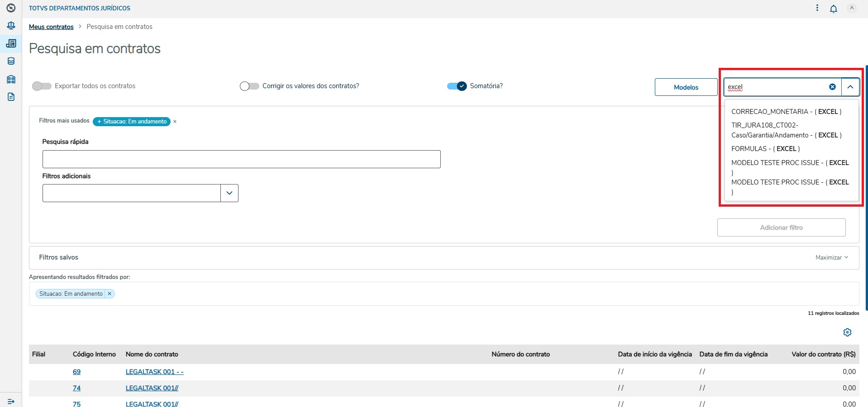
Task: Sort by Data de fim da vigência header
Action: click(x=734, y=354)
